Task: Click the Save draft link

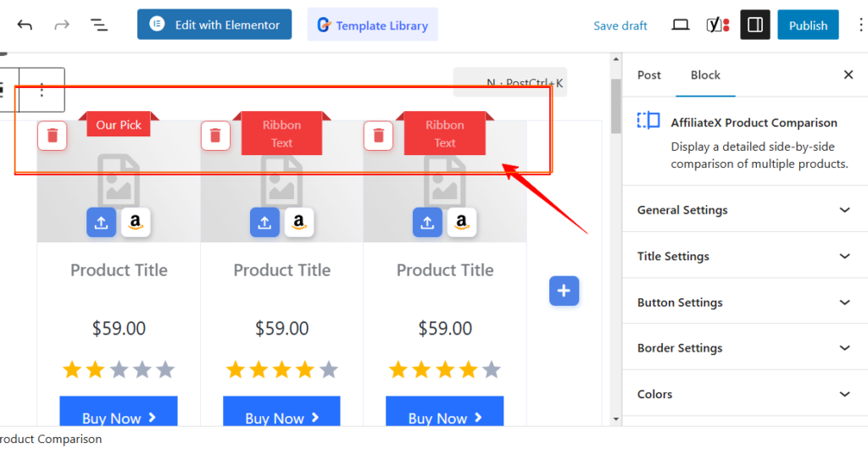Action: [x=620, y=25]
